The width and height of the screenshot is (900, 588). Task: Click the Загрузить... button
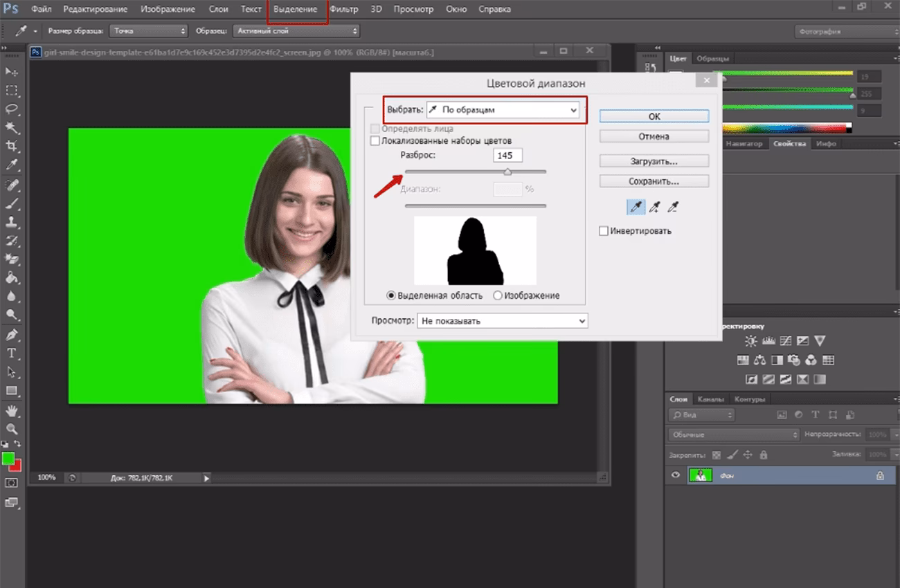click(x=654, y=161)
